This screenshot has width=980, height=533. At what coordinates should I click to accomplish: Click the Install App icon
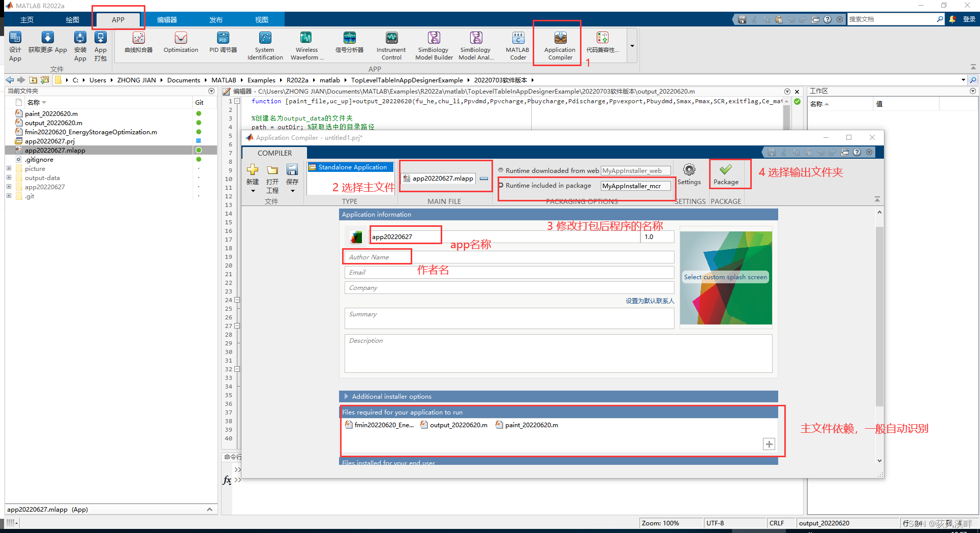point(80,46)
